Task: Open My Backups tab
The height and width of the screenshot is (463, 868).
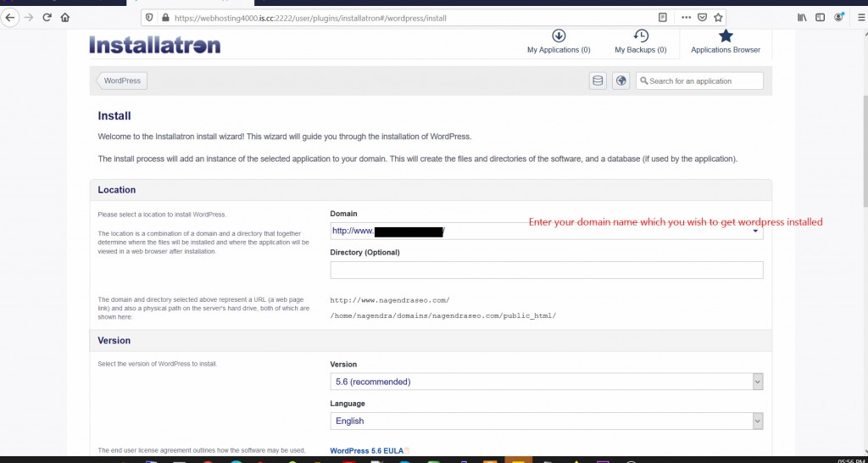Action: (x=641, y=42)
